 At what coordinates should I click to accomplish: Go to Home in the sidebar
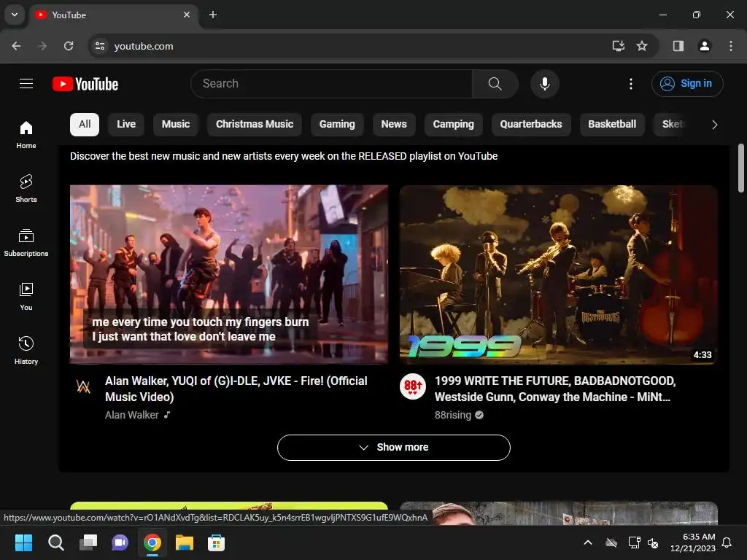point(26,135)
